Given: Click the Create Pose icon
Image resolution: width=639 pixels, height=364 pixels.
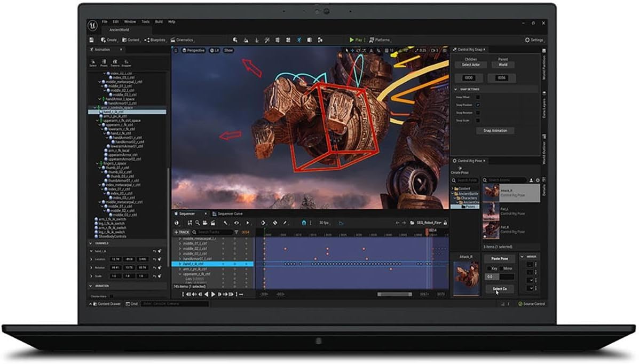Looking at the screenshot, I should click(x=460, y=169).
